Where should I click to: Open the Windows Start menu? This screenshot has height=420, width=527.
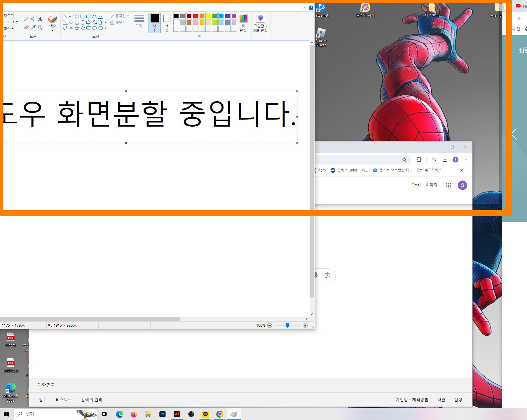pyautogui.click(x=7, y=414)
